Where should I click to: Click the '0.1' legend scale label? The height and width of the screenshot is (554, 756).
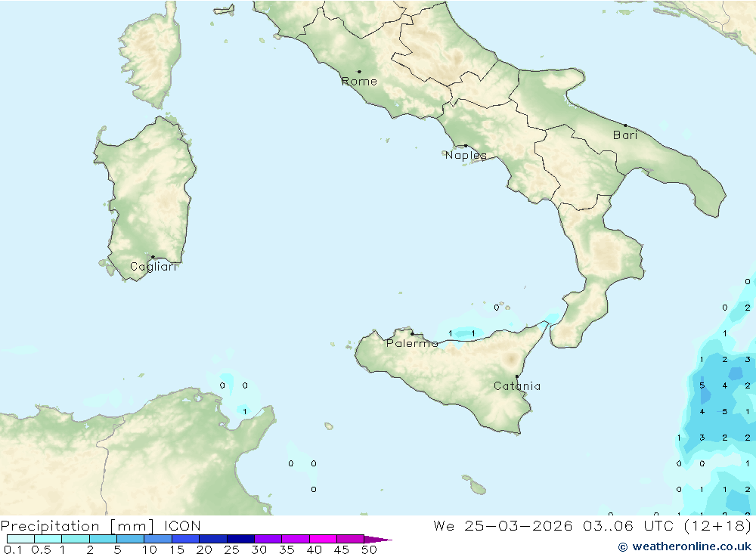pyautogui.click(x=13, y=549)
